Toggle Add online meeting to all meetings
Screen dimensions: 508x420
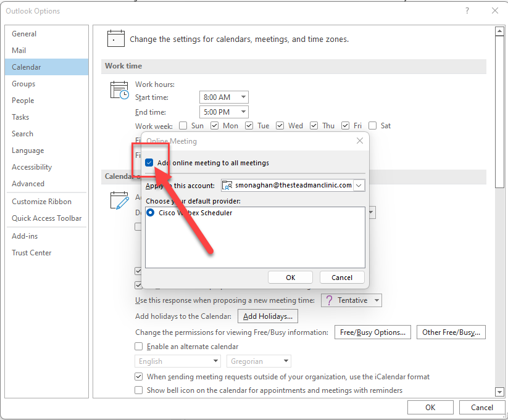click(x=149, y=163)
